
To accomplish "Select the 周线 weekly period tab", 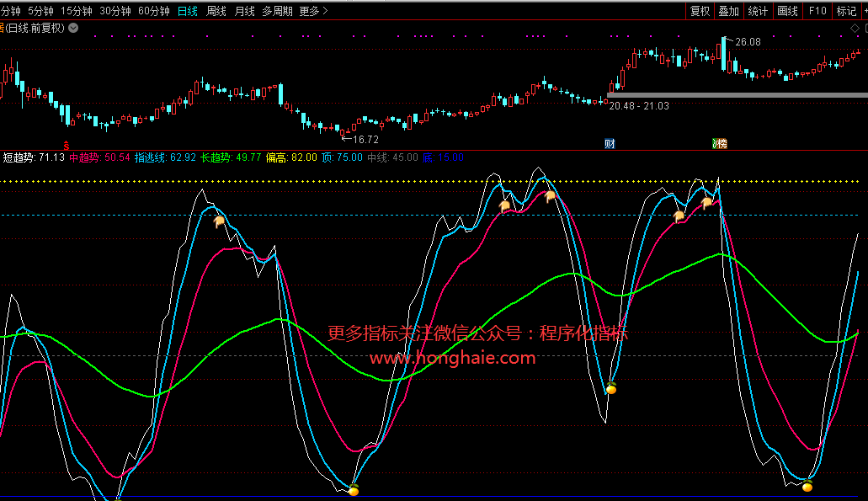I will pyautogui.click(x=216, y=11).
